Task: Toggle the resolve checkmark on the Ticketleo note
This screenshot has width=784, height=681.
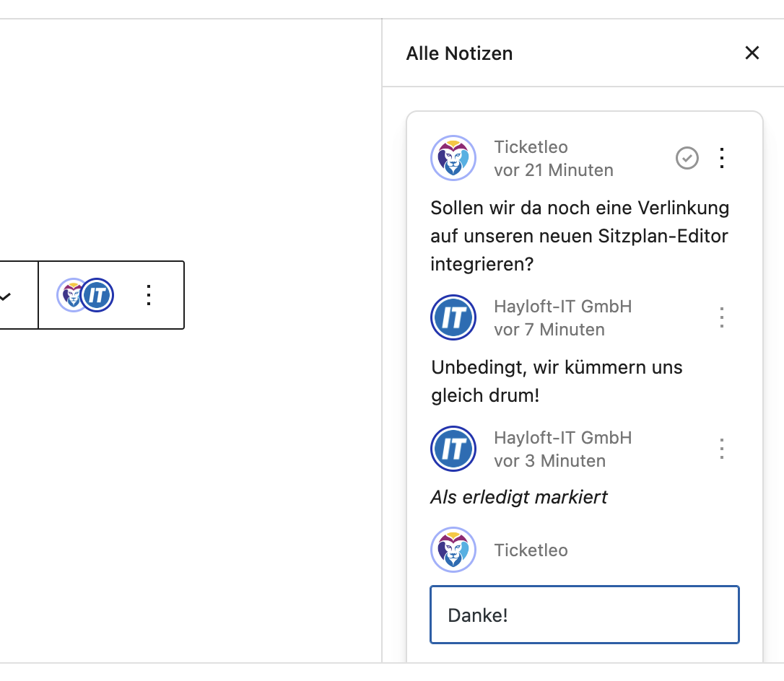Action: pyautogui.click(x=687, y=158)
